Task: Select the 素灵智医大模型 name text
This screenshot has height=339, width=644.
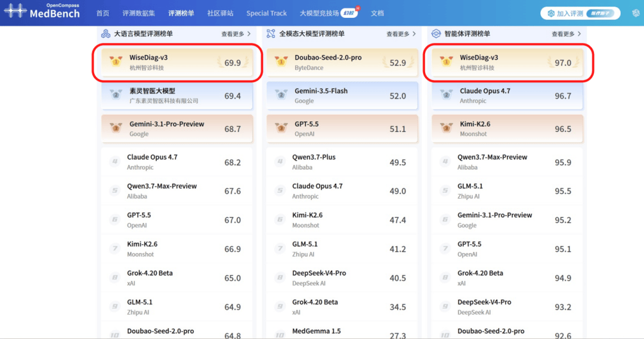Action: 153,91
